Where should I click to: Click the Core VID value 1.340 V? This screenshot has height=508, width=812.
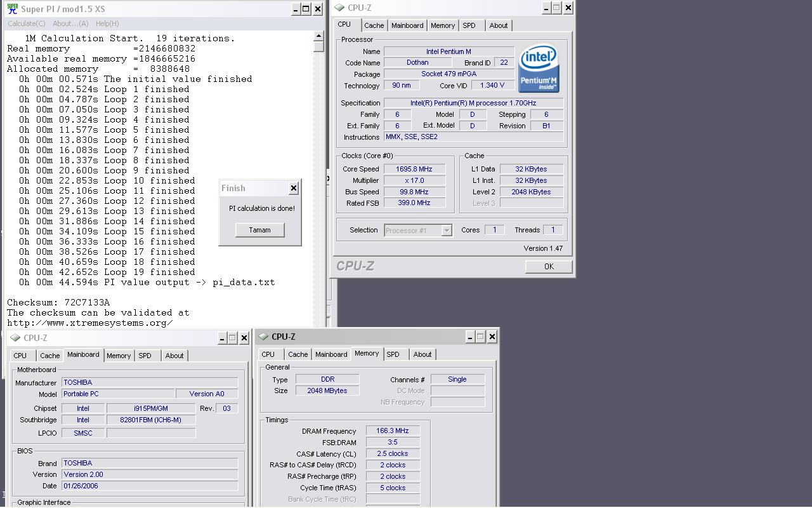492,85
